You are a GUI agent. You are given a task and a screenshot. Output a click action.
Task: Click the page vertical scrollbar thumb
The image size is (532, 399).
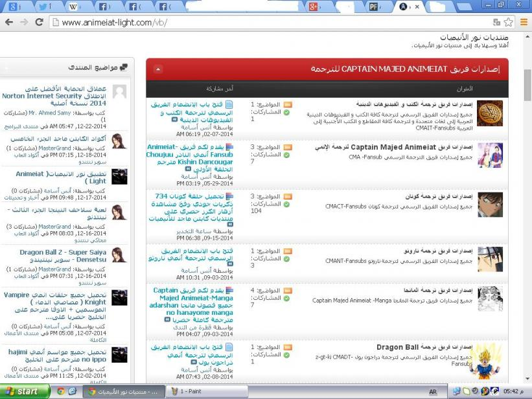tap(527, 85)
